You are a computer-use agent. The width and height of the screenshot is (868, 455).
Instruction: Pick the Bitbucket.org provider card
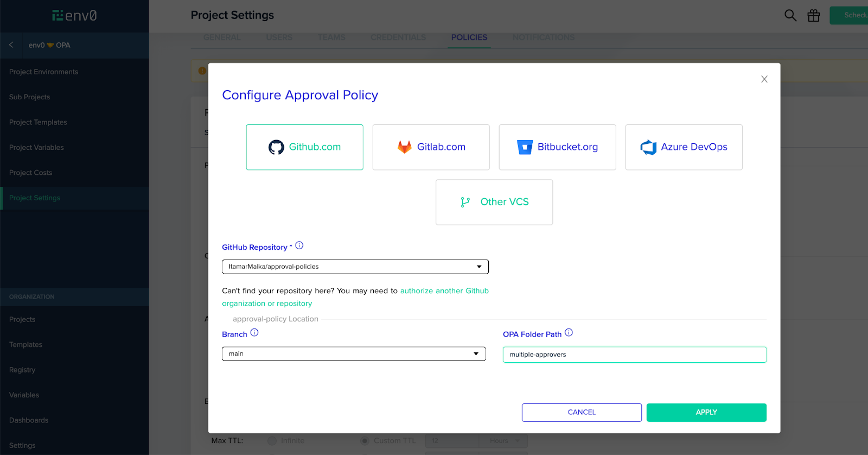[x=557, y=147]
